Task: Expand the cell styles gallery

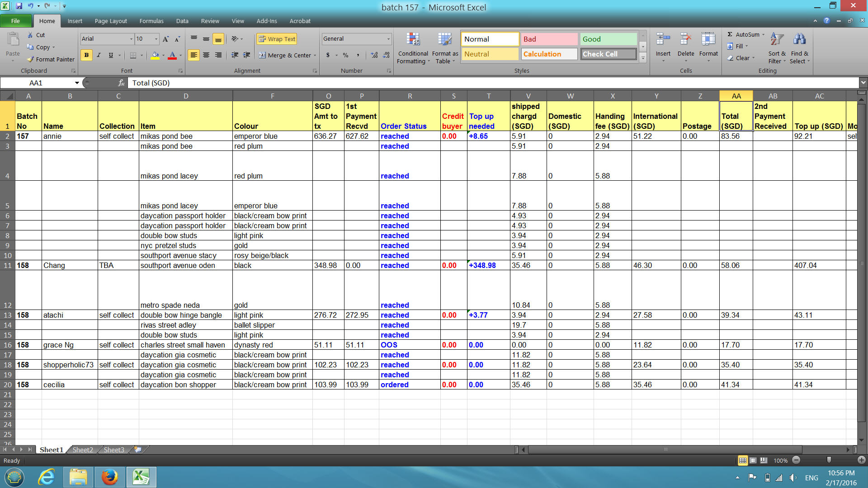Action: (x=643, y=58)
